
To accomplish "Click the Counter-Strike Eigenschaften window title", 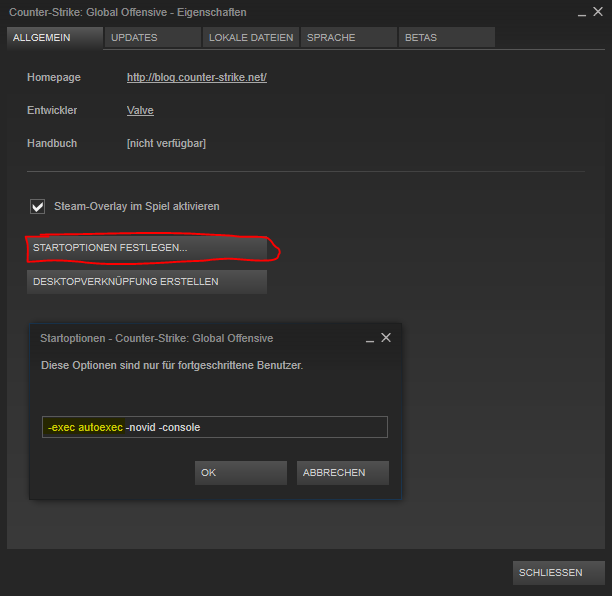I will tap(128, 12).
